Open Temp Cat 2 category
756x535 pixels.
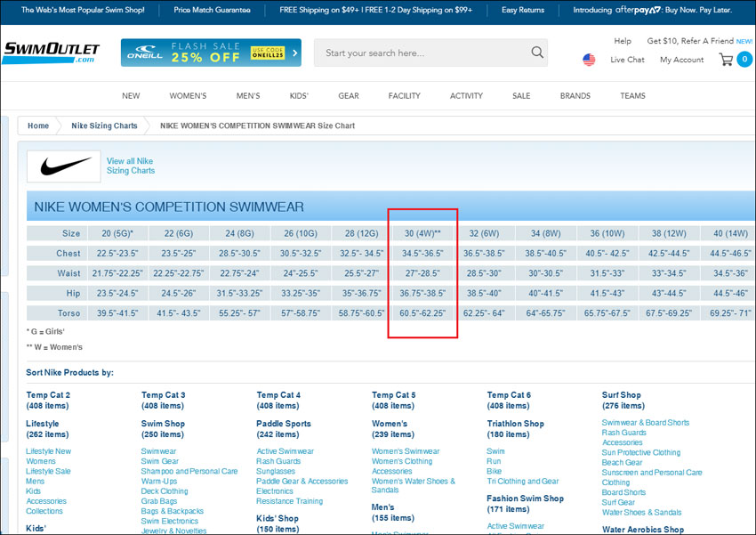click(x=48, y=401)
